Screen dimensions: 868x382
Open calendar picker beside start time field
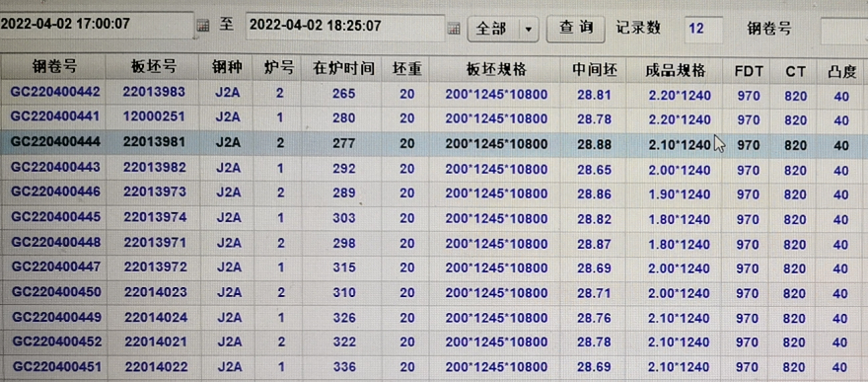(x=203, y=27)
